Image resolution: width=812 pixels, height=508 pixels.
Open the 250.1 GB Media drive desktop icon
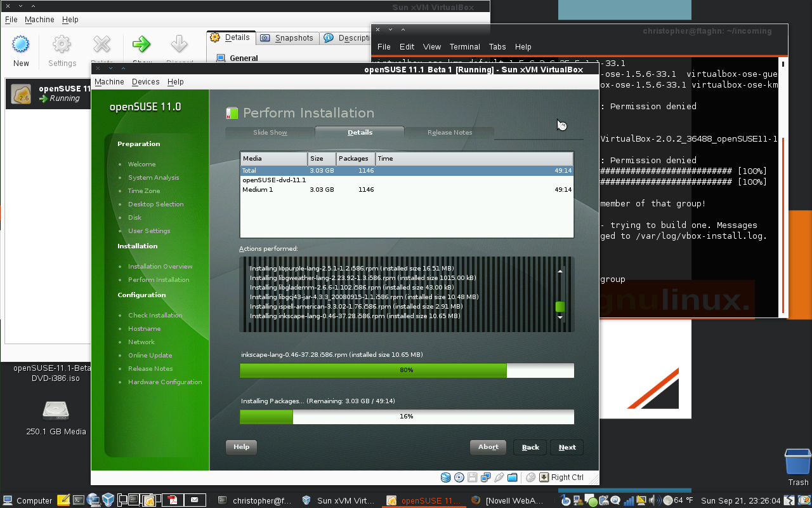pos(56,411)
